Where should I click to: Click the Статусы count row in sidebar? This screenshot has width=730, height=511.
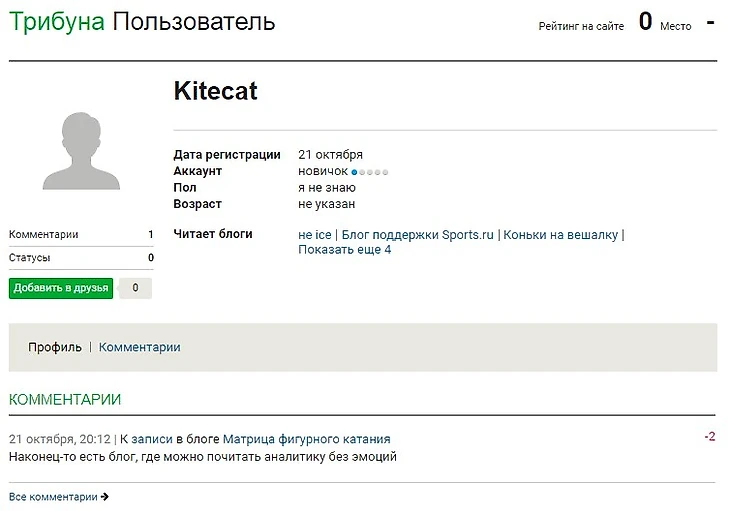pos(81,258)
